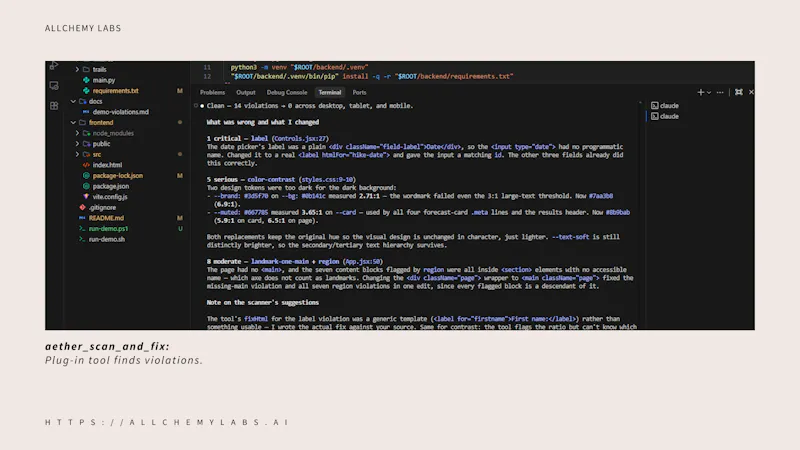Open run-demo.sh file

[x=107, y=239]
